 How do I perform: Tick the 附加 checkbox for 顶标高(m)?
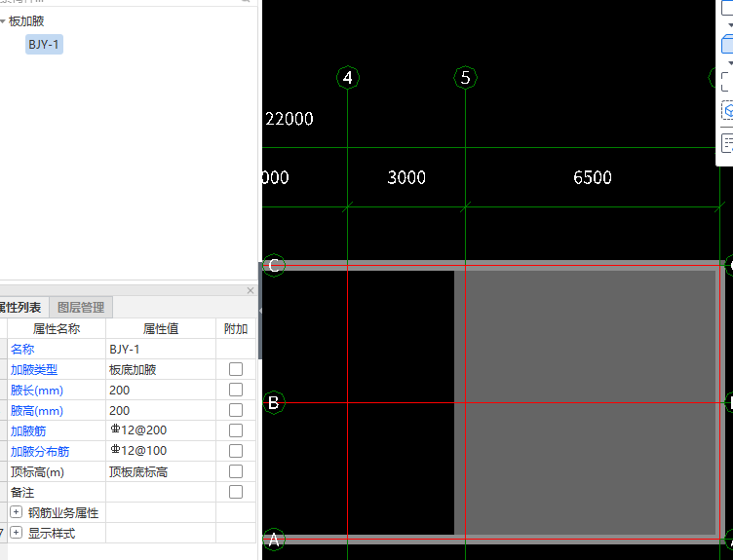coord(236,471)
